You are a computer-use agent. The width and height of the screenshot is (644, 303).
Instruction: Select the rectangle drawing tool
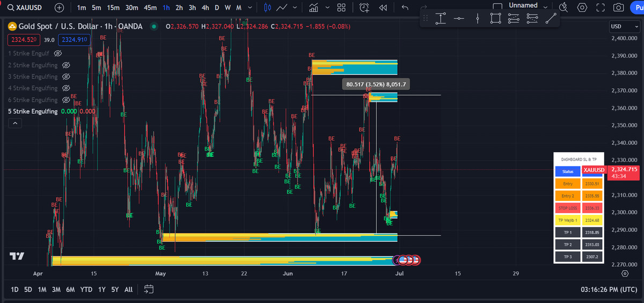pyautogui.click(x=495, y=18)
